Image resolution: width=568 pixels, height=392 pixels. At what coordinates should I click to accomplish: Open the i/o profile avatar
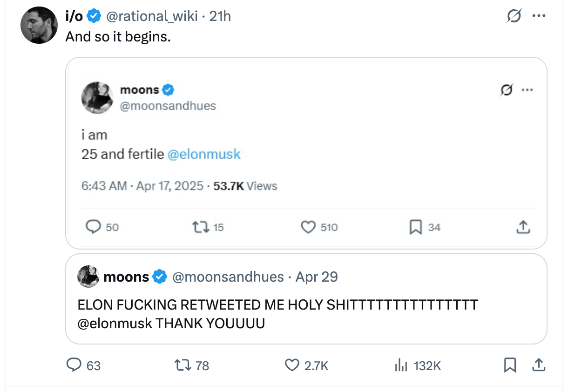tap(39, 25)
